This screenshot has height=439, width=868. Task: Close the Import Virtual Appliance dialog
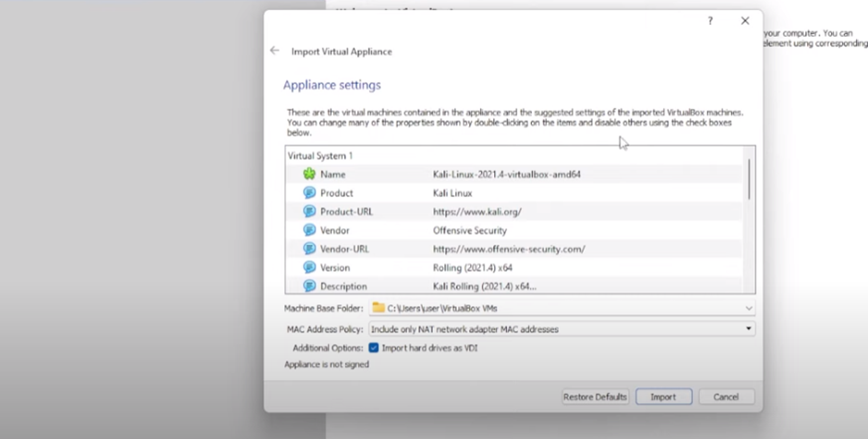(745, 21)
